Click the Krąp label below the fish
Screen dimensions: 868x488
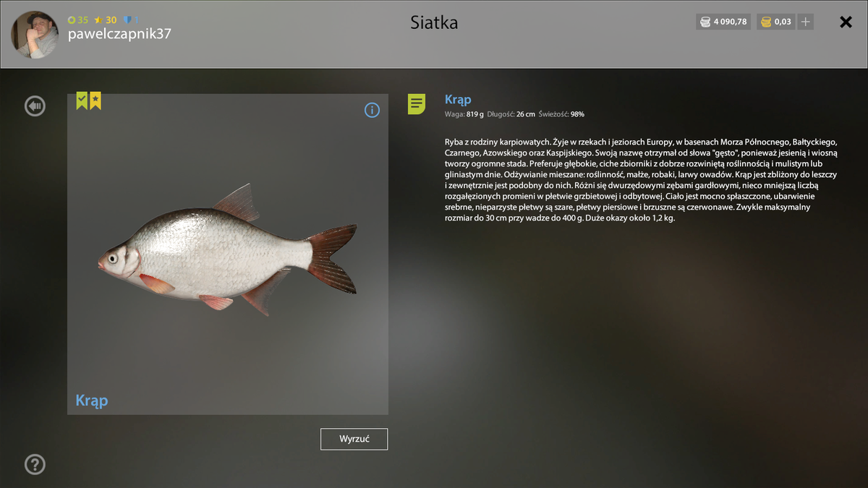tap(92, 401)
